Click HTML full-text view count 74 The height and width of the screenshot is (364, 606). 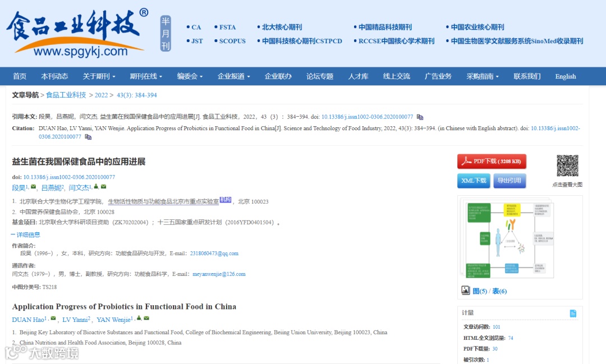[511, 338]
